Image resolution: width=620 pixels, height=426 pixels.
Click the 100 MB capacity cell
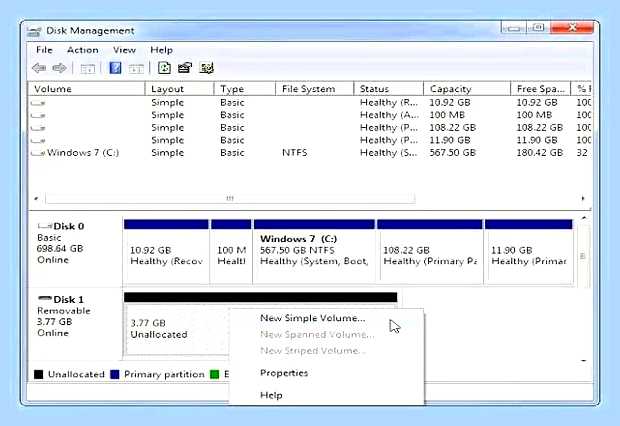click(447, 115)
